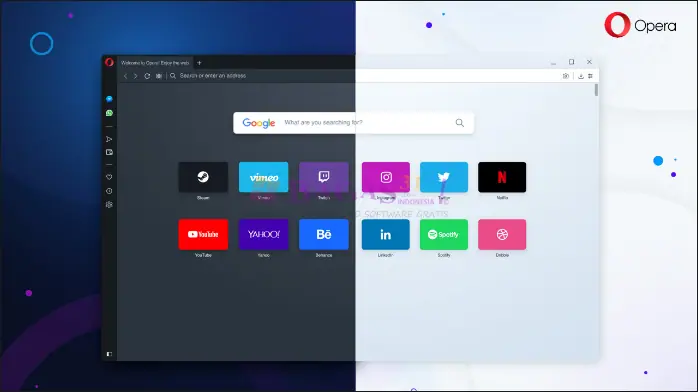Image resolution: width=698 pixels, height=392 pixels.
Task: Open the Steam speed dial tile
Action: [203, 177]
